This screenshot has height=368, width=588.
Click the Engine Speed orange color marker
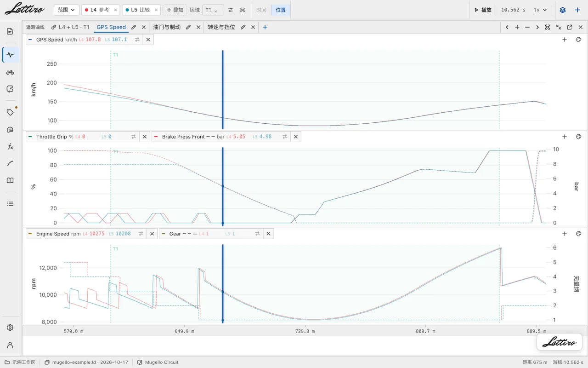pyautogui.click(x=30, y=234)
